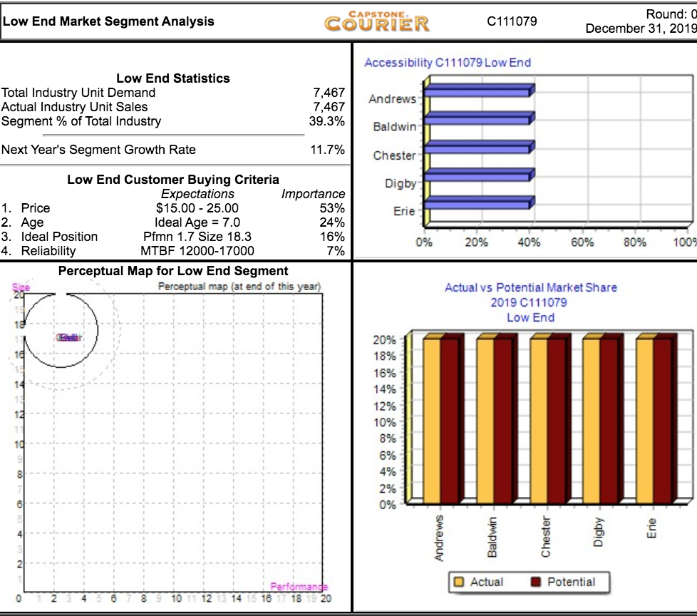
Task: Click the Accessibility C111079 Low End chart title
Action: click(x=450, y=62)
